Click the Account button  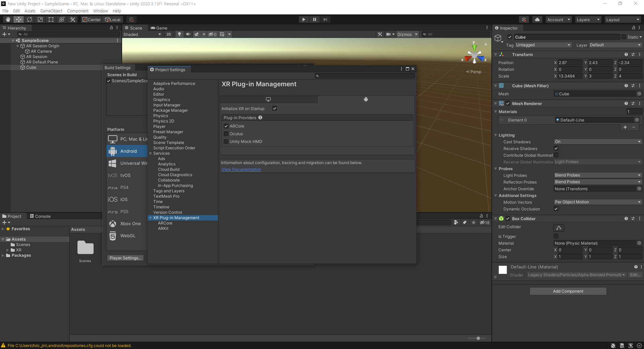558,19
